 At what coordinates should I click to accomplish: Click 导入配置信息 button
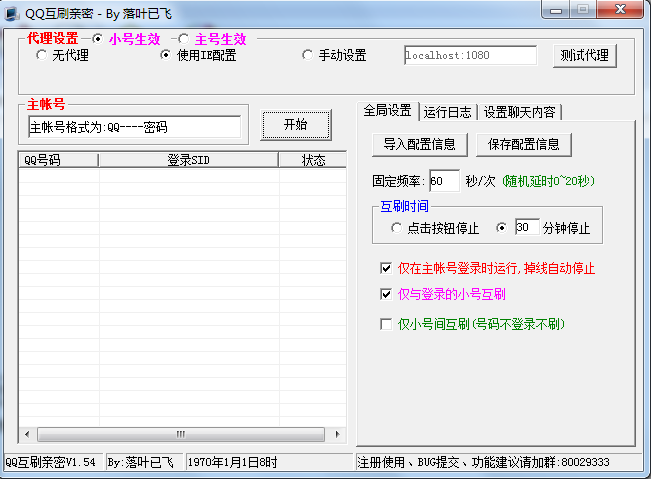click(x=419, y=144)
